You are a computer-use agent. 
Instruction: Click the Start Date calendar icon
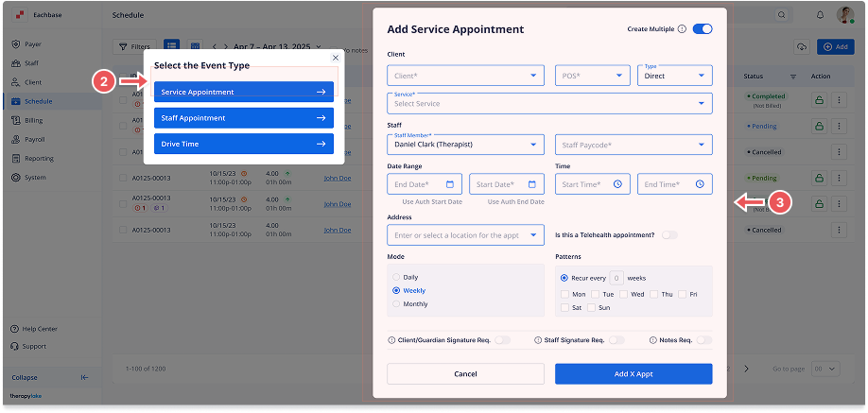coord(532,184)
